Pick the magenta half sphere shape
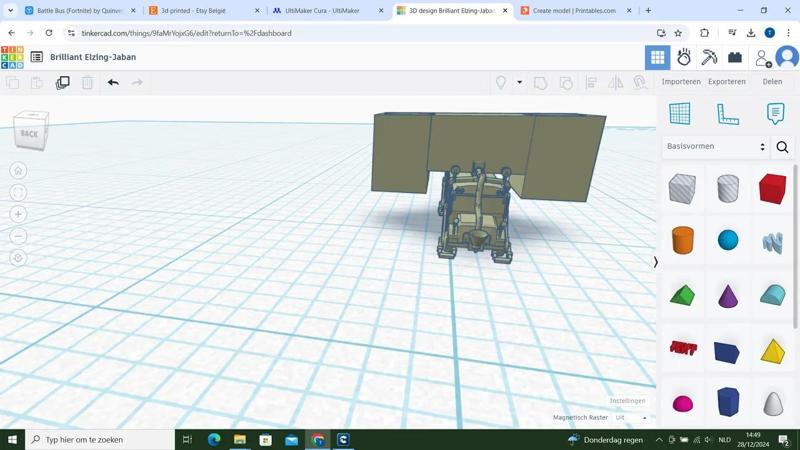 point(683,404)
